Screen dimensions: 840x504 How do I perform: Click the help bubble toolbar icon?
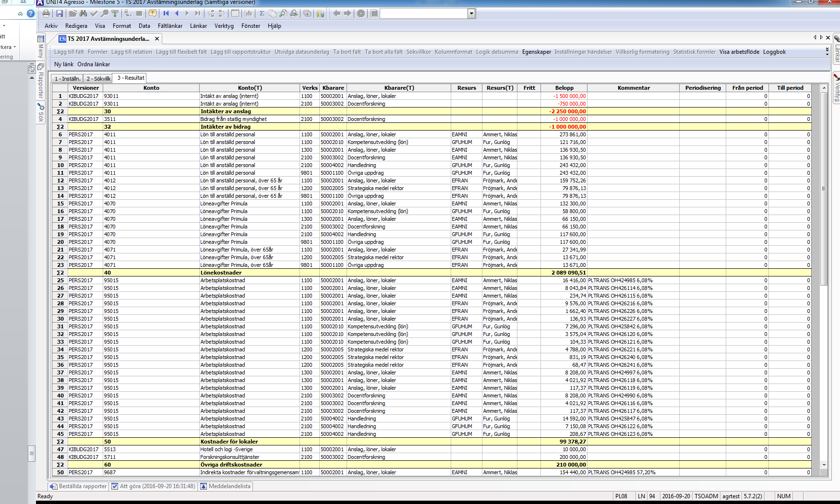[153, 13]
